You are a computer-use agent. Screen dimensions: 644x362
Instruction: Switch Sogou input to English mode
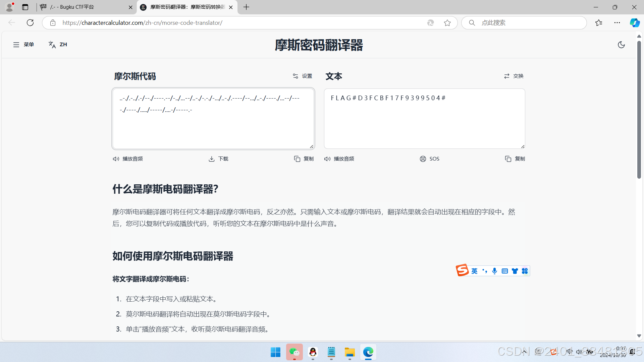click(474, 271)
